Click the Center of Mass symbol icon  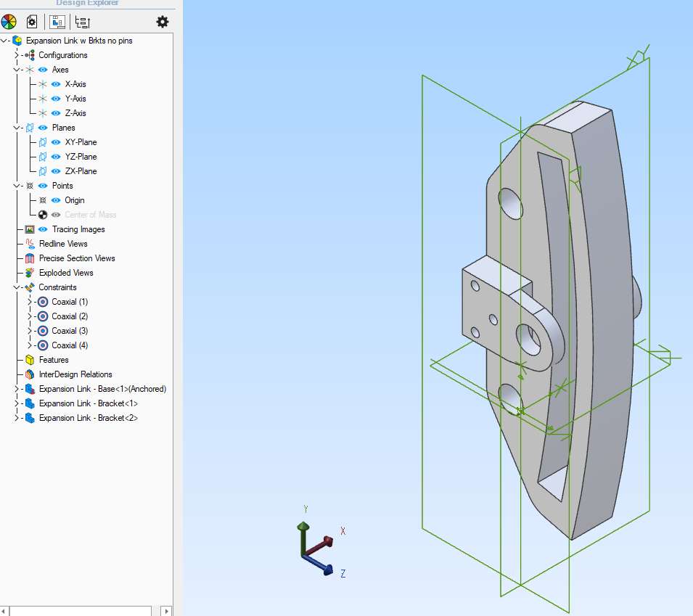(43, 215)
